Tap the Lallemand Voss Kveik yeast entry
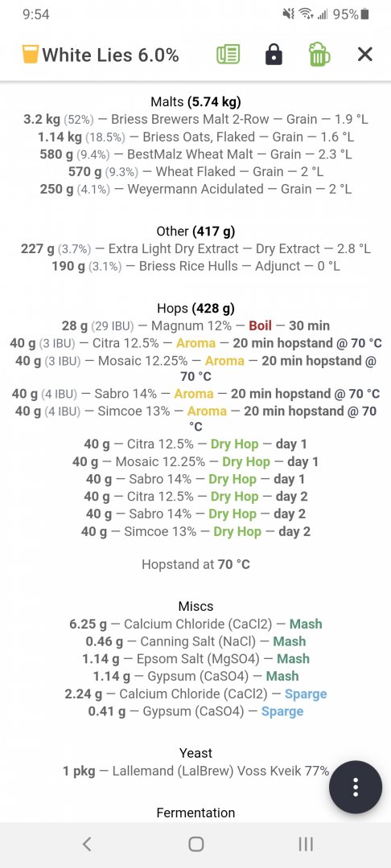391x868 pixels. [x=195, y=771]
